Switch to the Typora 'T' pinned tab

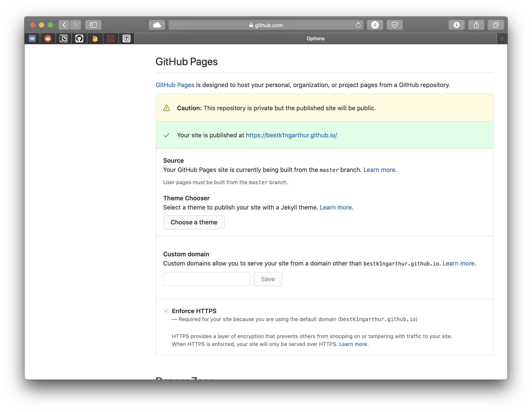(x=126, y=38)
